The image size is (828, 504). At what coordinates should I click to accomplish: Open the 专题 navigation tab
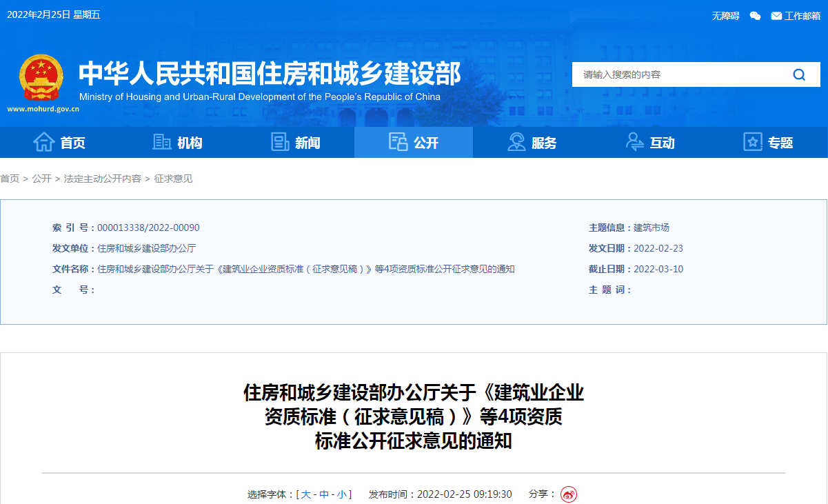pyautogui.click(x=769, y=143)
